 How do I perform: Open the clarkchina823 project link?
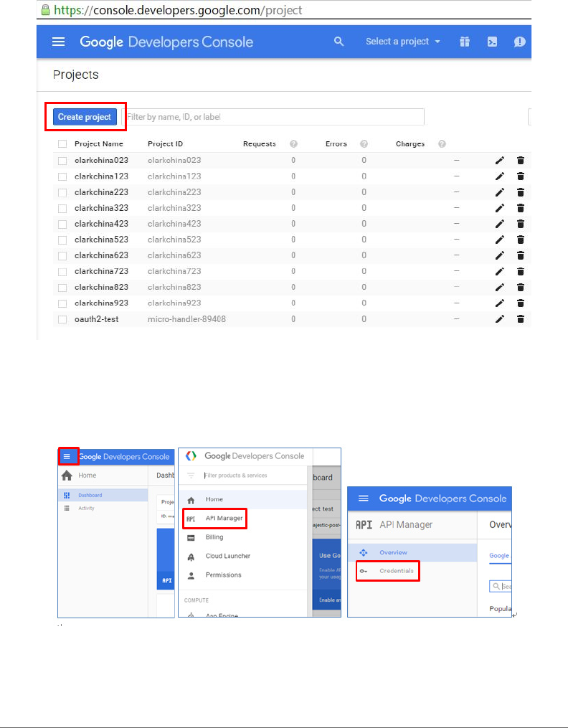(101, 288)
